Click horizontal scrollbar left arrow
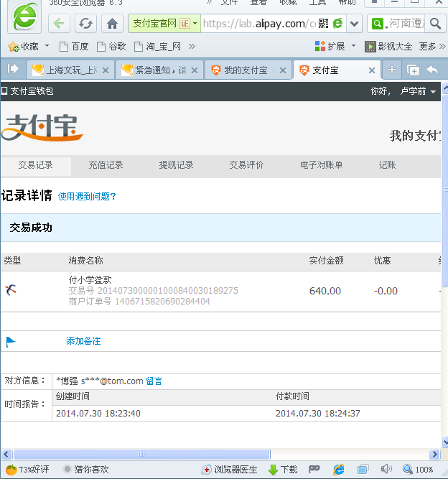 pos(6,455)
